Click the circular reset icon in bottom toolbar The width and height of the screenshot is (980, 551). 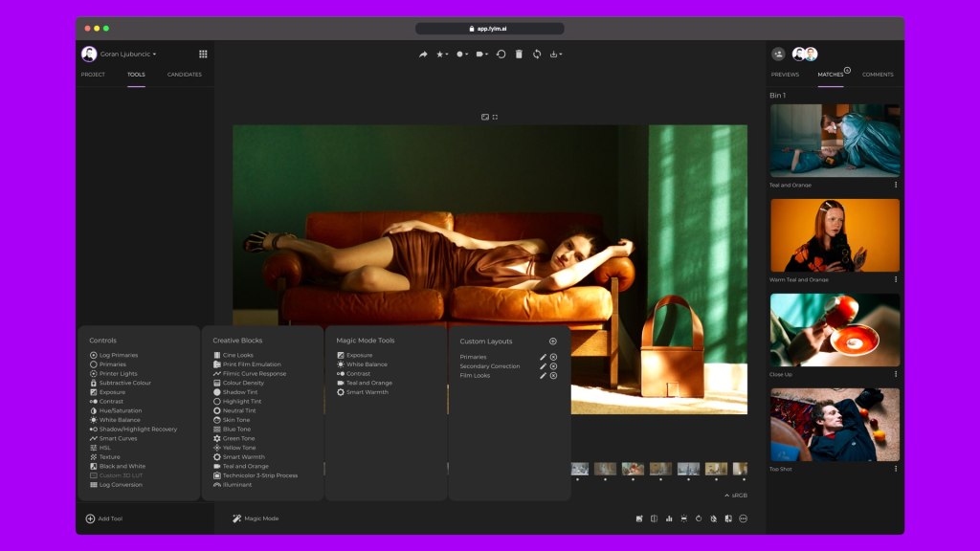coord(699,518)
